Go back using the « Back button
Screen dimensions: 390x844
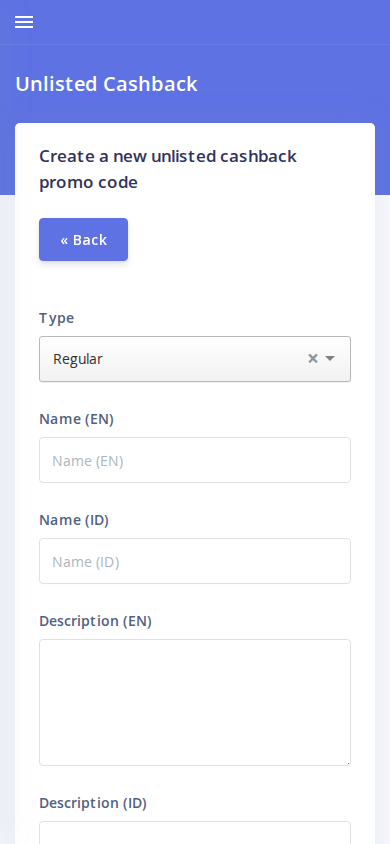click(x=83, y=240)
